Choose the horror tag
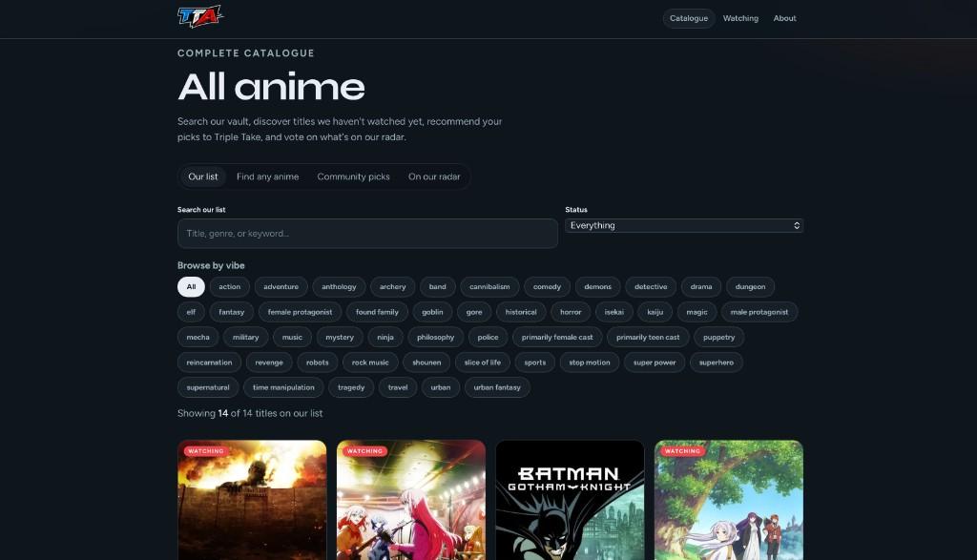The width and height of the screenshot is (977, 560). [571, 312]
